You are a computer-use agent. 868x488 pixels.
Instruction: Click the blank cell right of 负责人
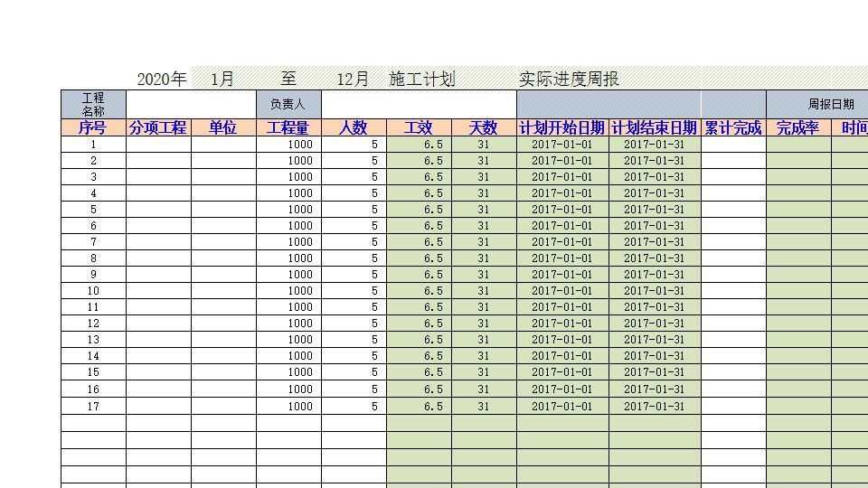(419, 104)
